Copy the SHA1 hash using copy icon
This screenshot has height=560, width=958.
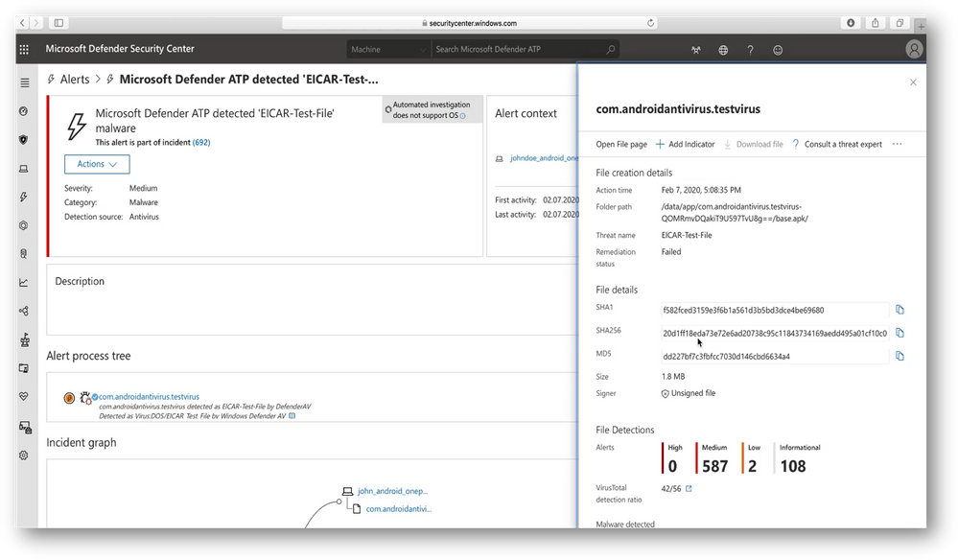(900, 309)
